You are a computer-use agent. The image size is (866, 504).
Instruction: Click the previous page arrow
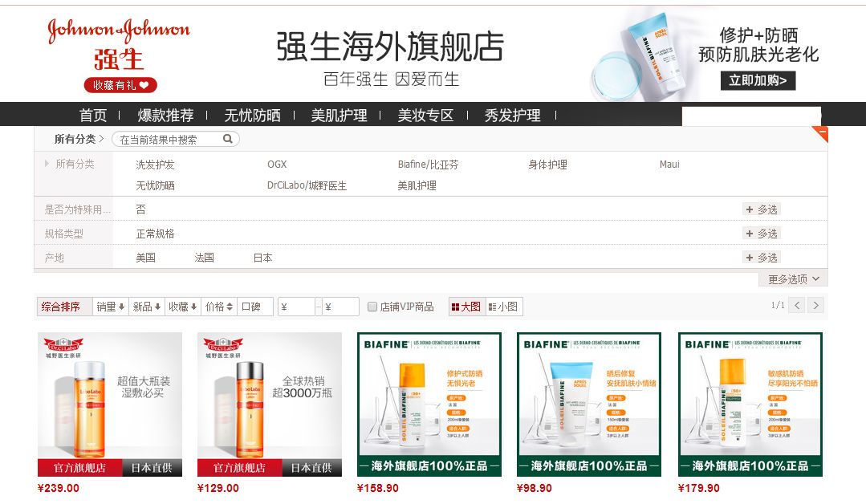click(x=795, y=306)
